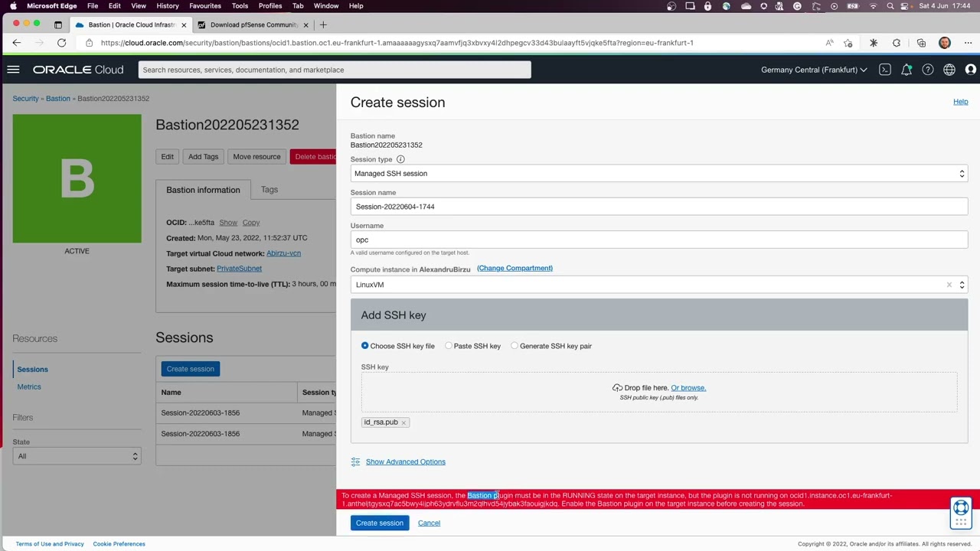
Task: Open the Help link in the panel
Action: (x=960, y=102)
